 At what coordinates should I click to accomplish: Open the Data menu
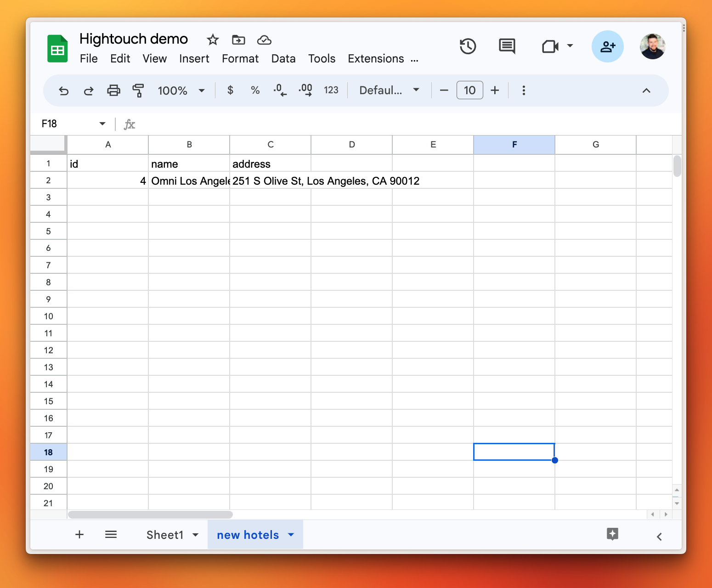pos(283,58)
